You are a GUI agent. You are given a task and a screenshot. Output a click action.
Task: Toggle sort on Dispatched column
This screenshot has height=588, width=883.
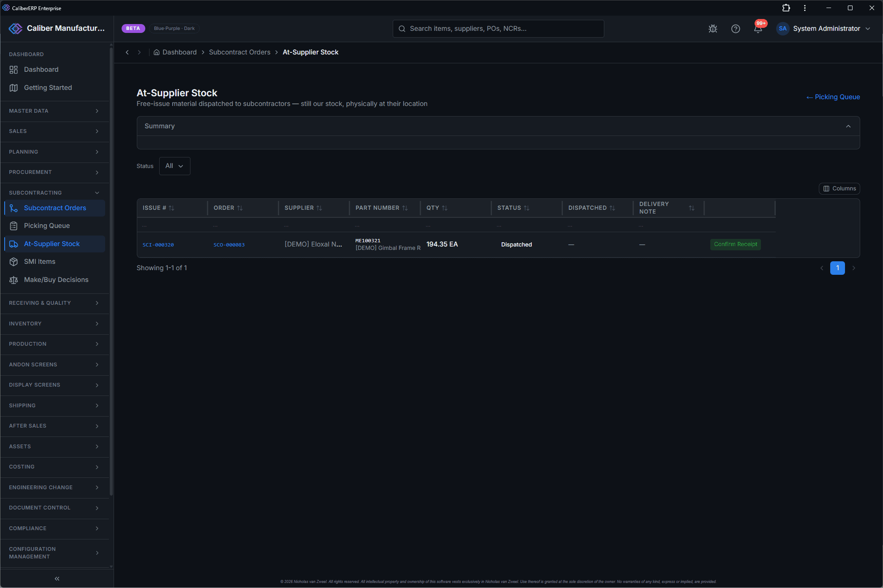click(592, 208)
